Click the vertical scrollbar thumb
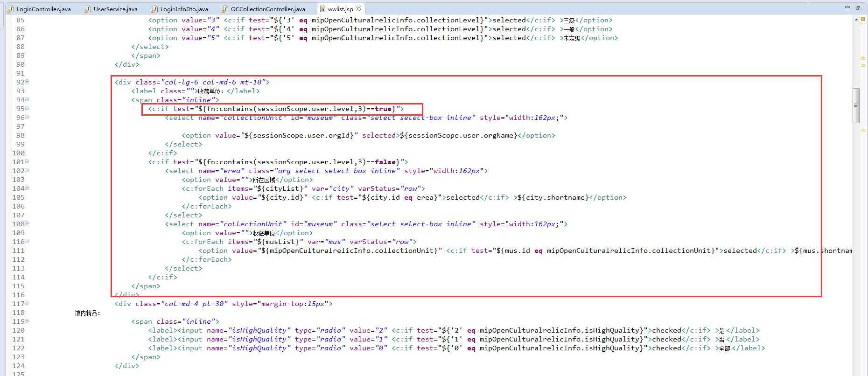The height and width of the screenshot is (376, 868). (x=856, y=105)
